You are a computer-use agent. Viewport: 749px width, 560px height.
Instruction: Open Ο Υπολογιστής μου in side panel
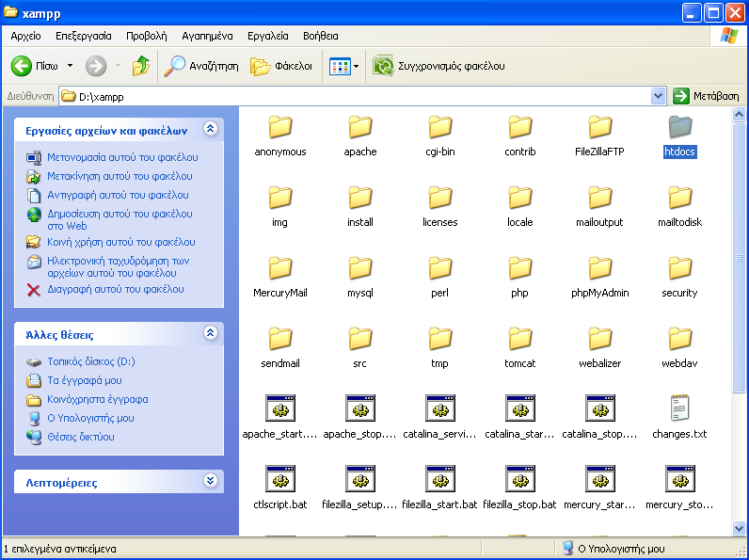coord(90,418)
